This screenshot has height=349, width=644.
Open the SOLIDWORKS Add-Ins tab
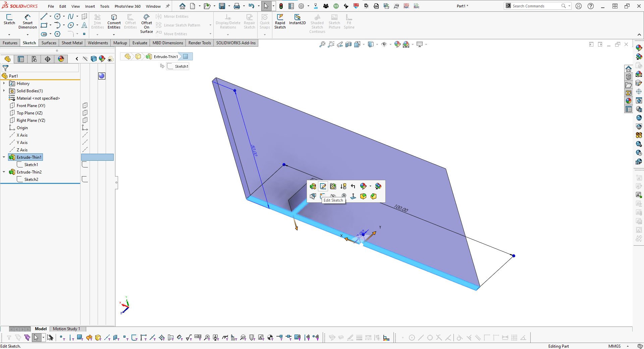point(235,43)
